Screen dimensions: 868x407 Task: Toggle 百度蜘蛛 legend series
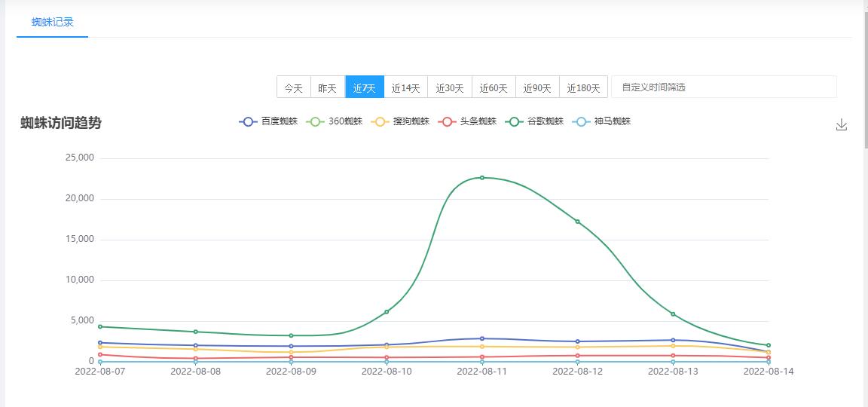click(x=268, y=122)
